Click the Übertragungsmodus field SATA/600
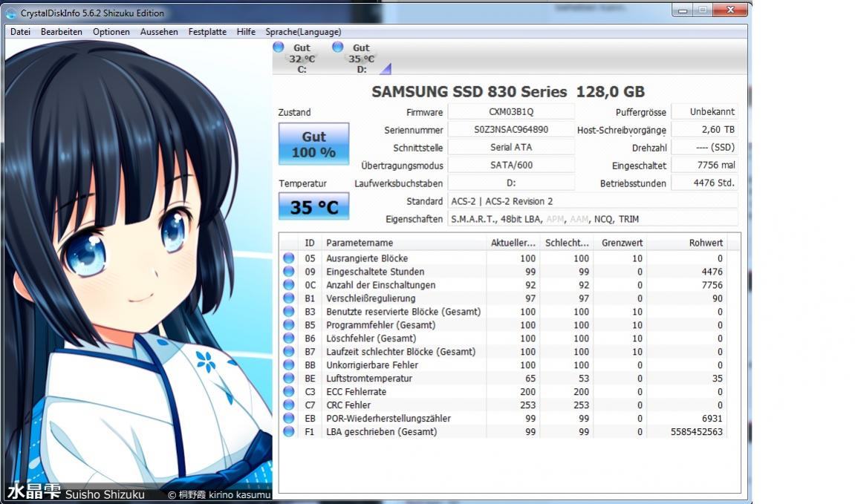 point(511,165)
